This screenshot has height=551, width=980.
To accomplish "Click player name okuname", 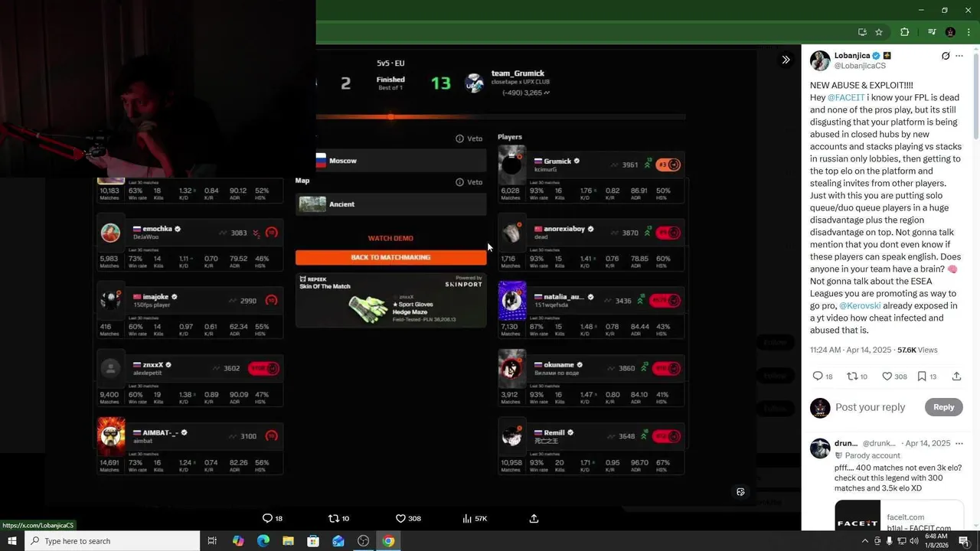I will (x=559, y=365).
